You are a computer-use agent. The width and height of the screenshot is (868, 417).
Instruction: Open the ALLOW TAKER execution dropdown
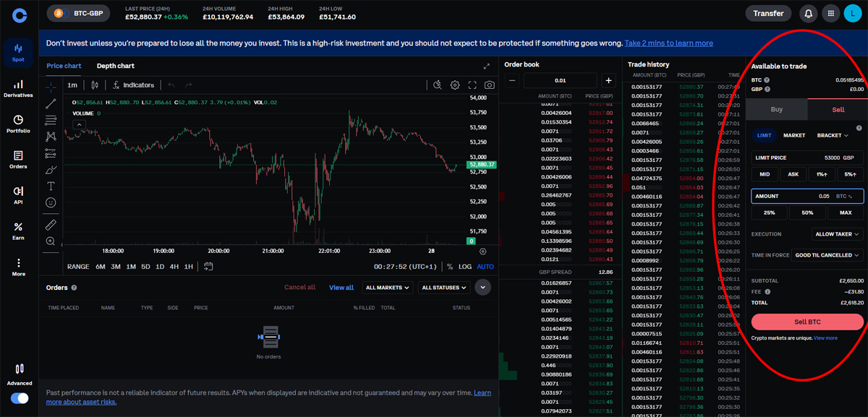point(838,234)
